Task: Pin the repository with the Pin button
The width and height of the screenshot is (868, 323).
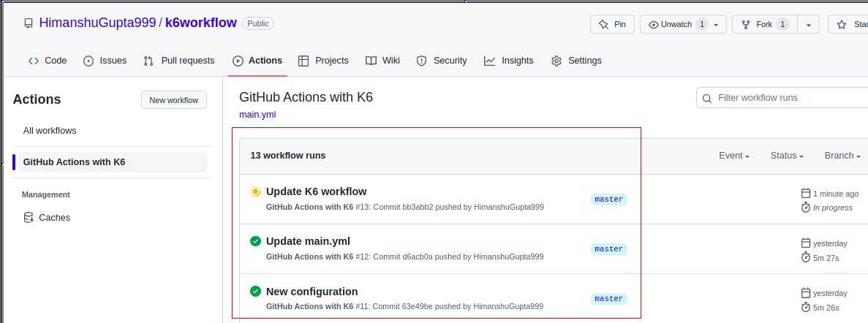Action: pos(612,24)
